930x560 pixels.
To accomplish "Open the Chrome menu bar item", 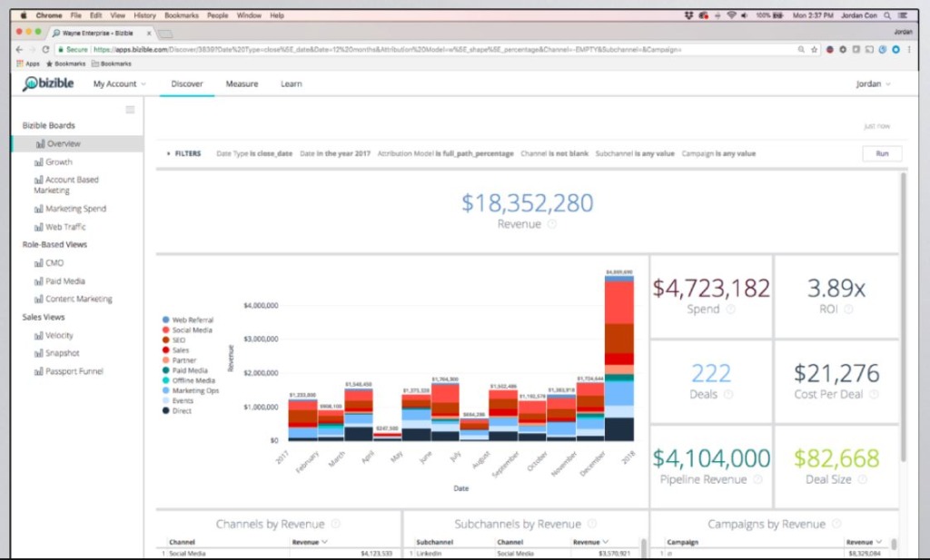I will click(49, 15).
